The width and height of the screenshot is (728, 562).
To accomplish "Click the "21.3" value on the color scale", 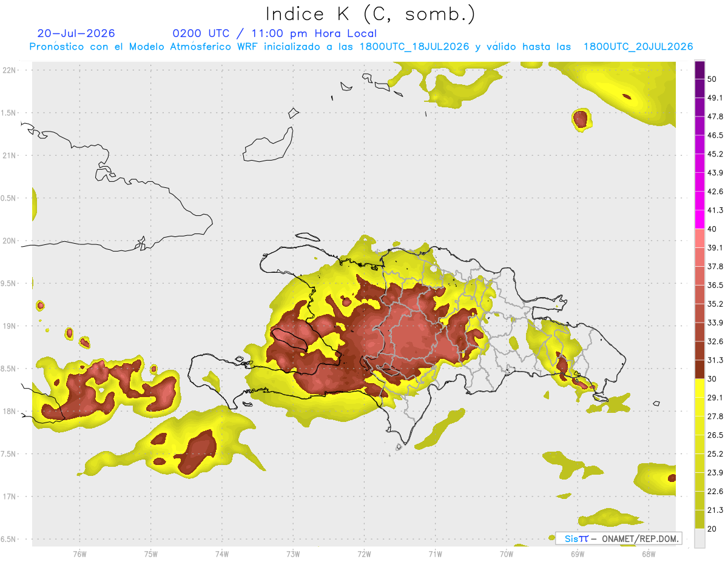I will click(x=715, y=510).
